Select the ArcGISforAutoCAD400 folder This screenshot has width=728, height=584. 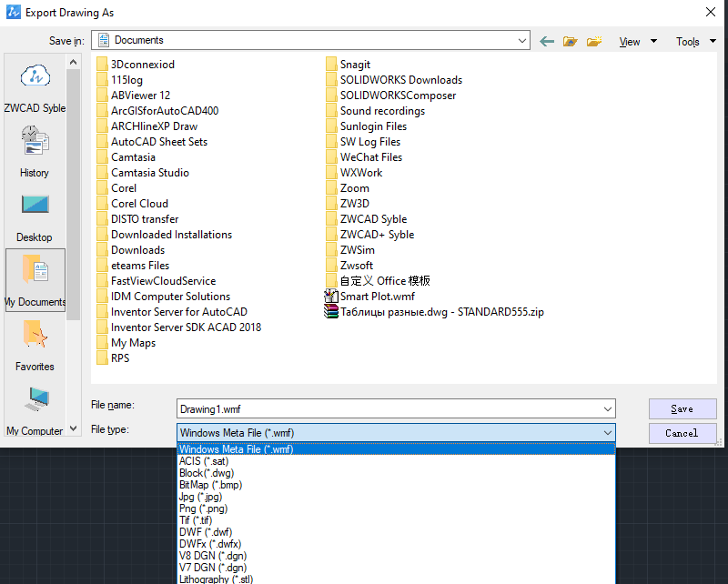tap(157, 110)
